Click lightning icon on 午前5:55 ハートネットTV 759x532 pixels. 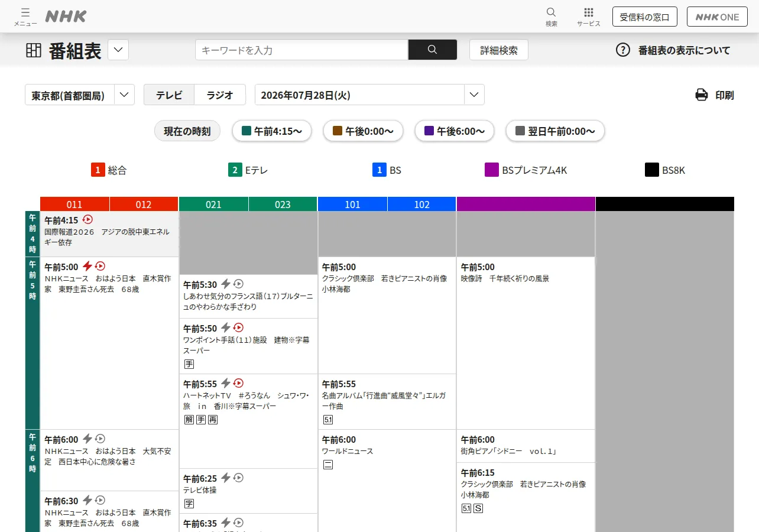pos(226,383)
